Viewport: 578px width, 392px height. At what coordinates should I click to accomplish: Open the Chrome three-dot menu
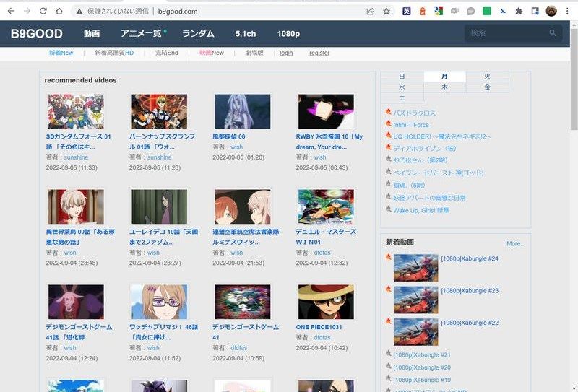click(567, 12)
